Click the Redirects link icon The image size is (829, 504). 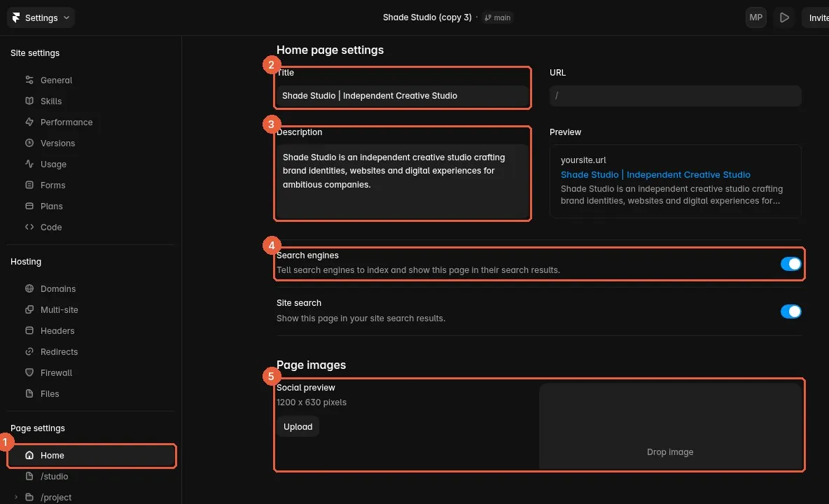pyautogui.click(x=29, y=352)
